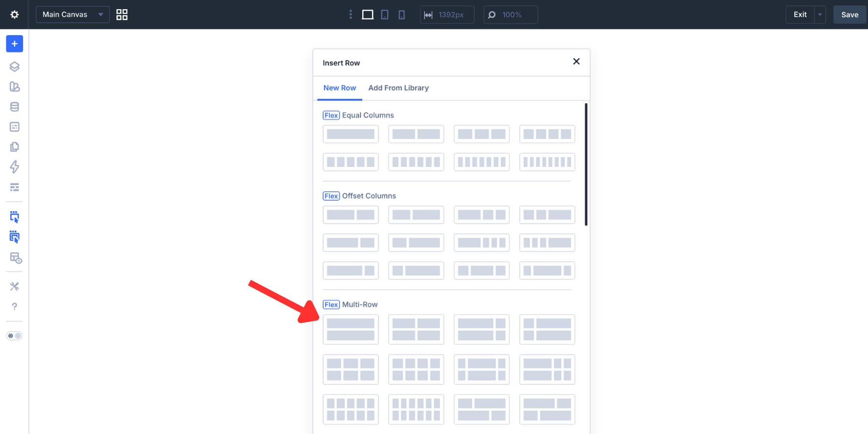The height and width of the screenshot is (434, 868).
Task: Pick Multi-Row layout: two rows of four equal columns
Action: pos(416,369)
